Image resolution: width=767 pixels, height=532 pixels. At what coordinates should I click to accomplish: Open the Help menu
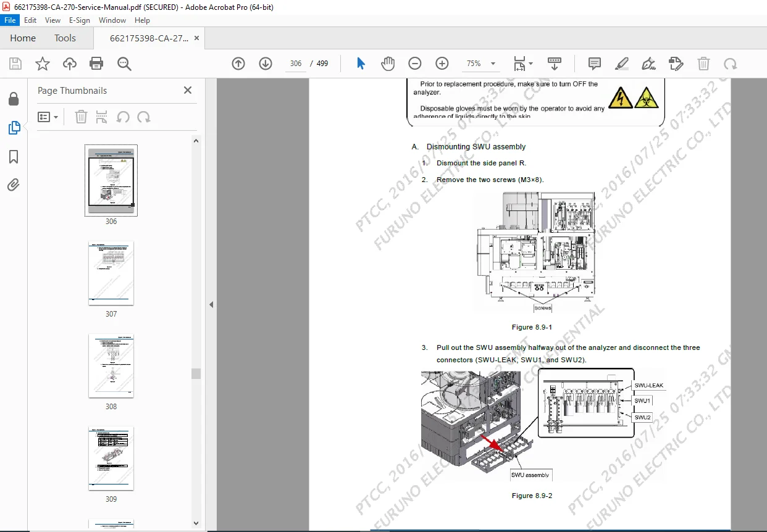pyautogui.click(x=142, y=20)
